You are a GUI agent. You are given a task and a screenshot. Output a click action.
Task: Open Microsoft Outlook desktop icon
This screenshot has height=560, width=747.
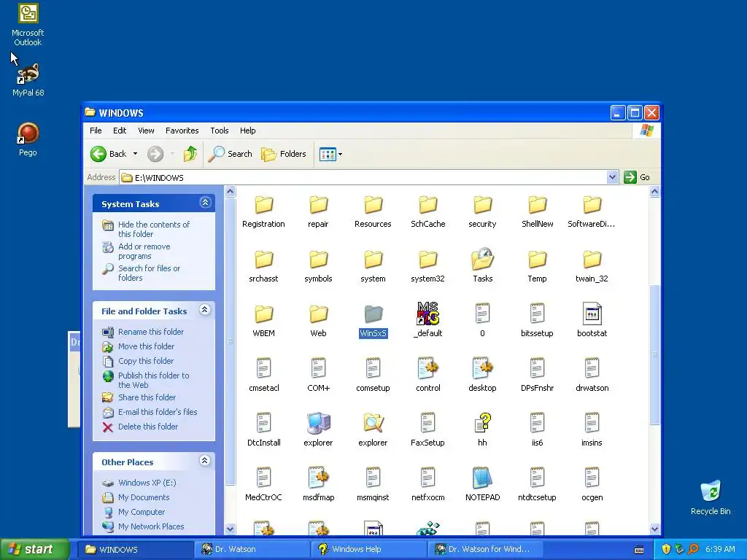click(x=28, y=25)
